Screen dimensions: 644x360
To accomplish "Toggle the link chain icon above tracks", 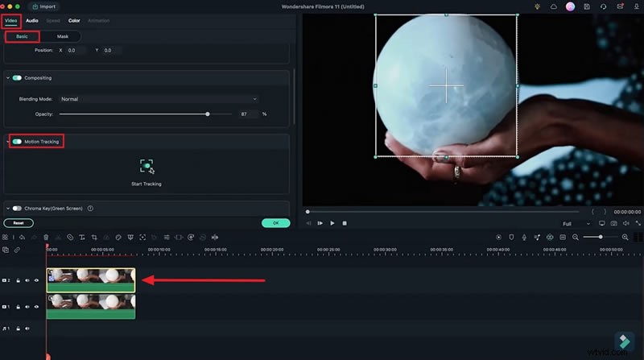I will (17, 250).
